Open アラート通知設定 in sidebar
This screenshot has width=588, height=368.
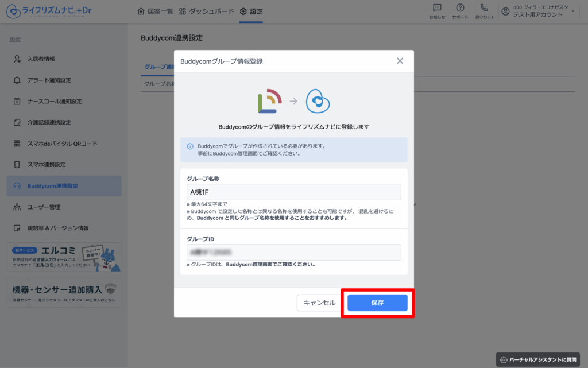64,80
